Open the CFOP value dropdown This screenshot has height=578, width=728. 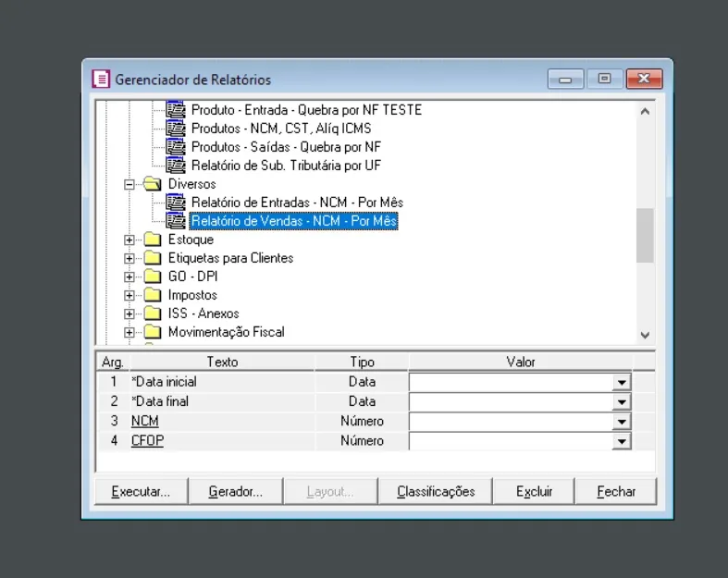(x=622, y=441)
